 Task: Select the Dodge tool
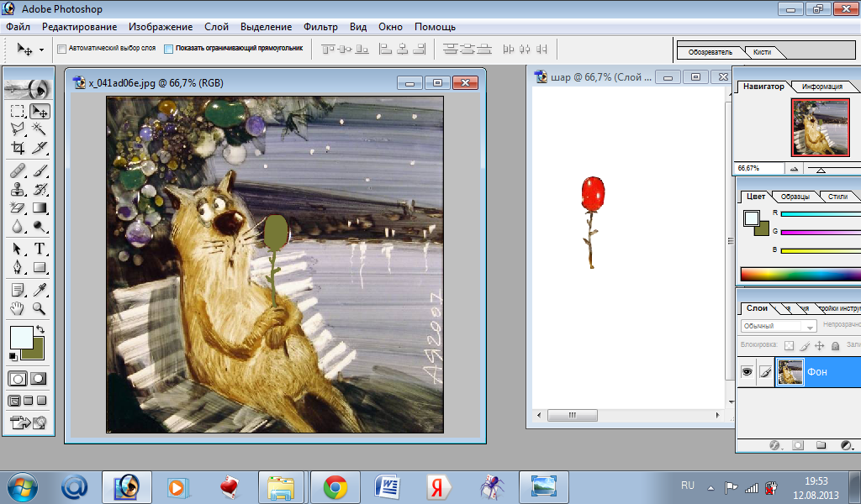[x=40, y=227]
